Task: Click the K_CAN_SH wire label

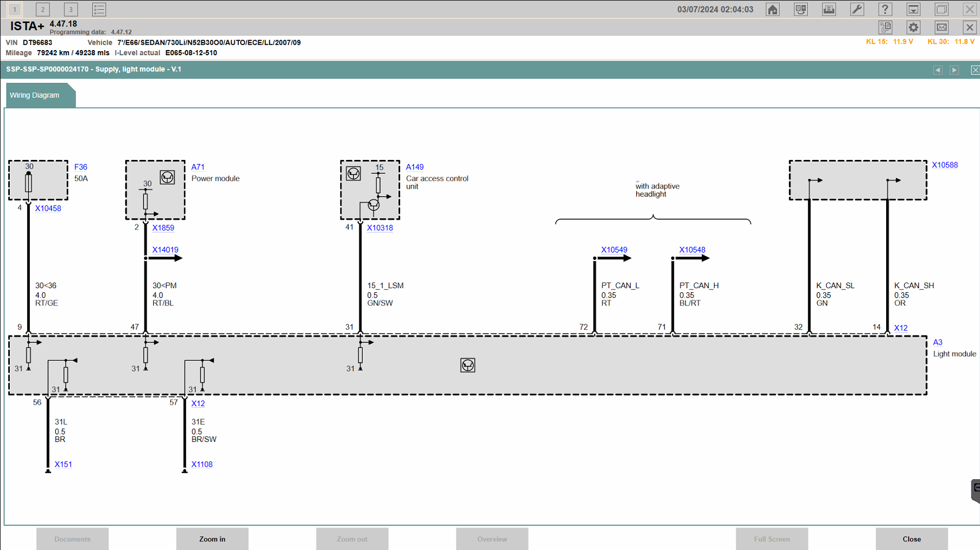Action: (914, 285)
